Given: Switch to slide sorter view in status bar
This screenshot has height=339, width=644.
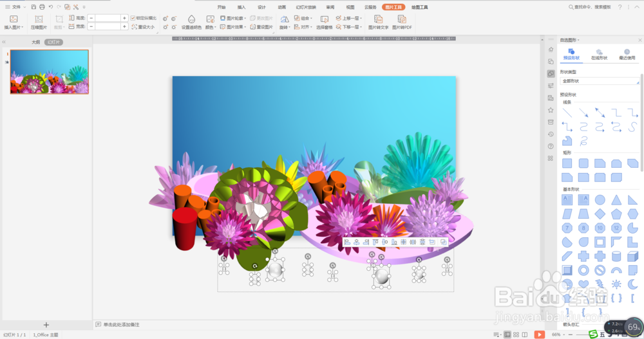Looking at the screenshot, I should tap(516, 334).
